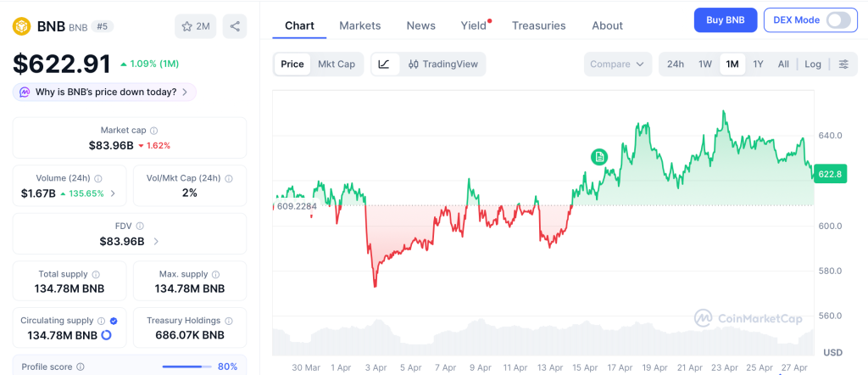868x375 pixels.
Task: Switch chart to Mkt Cap view
Action: point(337,64)
